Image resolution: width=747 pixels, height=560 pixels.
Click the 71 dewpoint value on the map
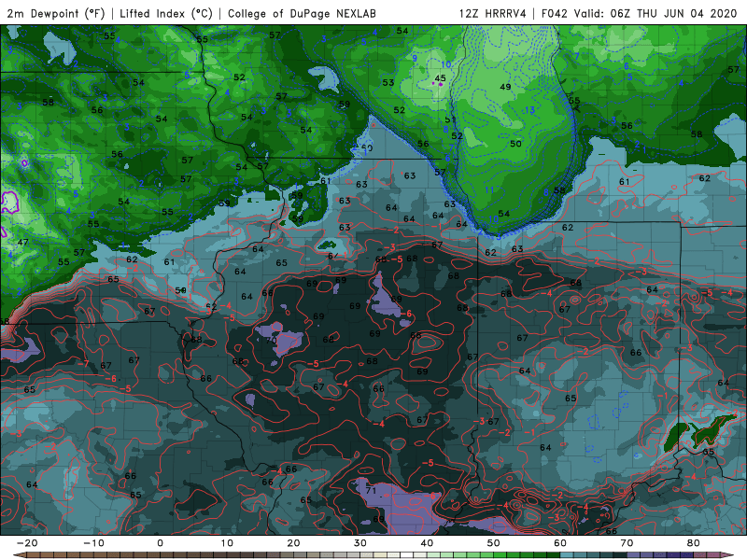371,490
